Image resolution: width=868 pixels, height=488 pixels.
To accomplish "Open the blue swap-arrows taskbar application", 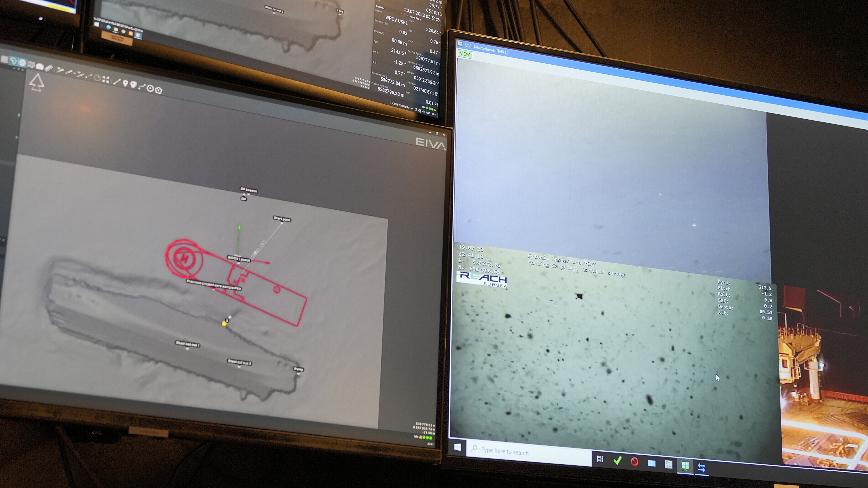I will tap(701, 468).
